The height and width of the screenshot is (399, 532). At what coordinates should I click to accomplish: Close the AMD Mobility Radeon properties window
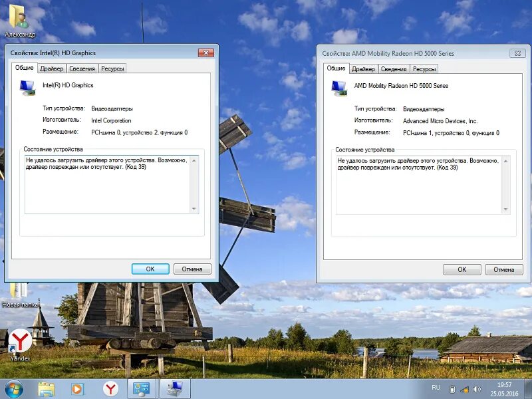pos(517,53)
